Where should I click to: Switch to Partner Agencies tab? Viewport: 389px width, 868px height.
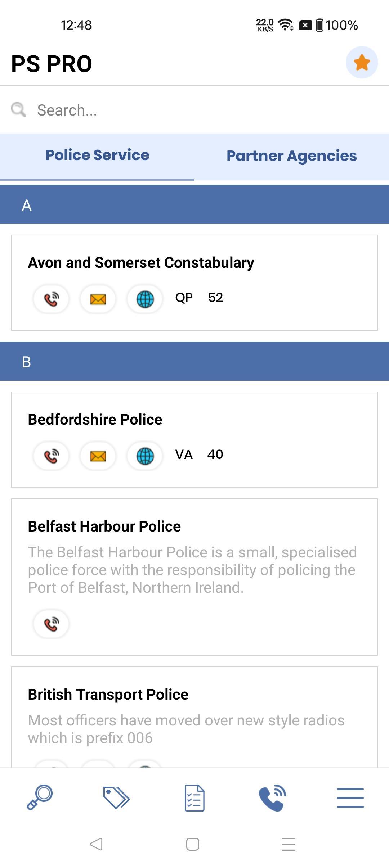pyautogui.click(x=292, y=156)
